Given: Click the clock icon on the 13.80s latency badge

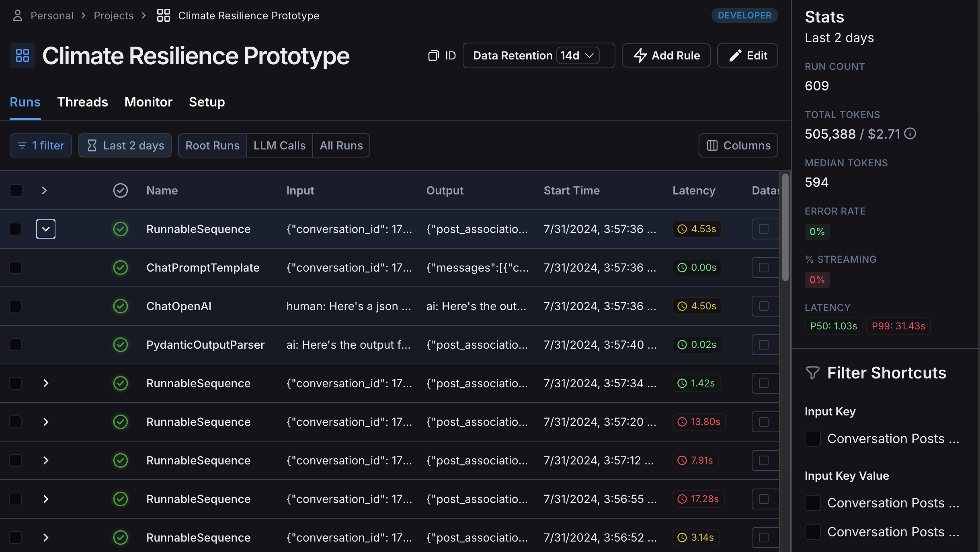Looking at the screenshot, I should [x=682, y=422].
